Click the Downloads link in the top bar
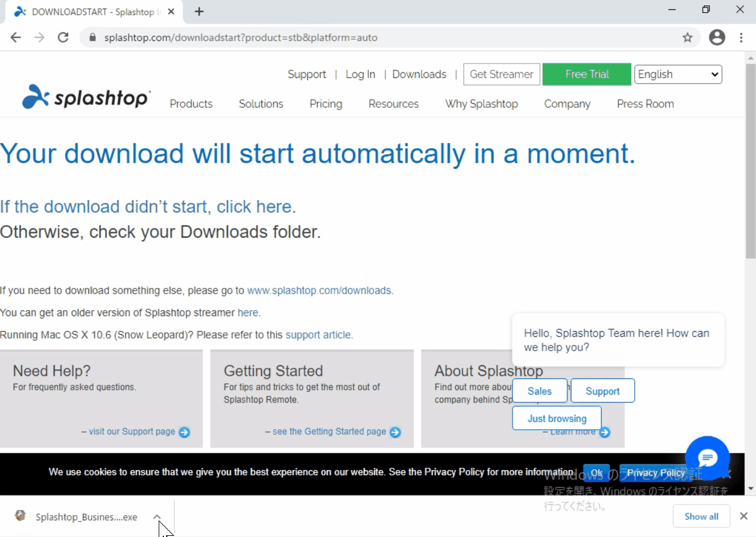 pyautogui.click(x=419, y=74)
